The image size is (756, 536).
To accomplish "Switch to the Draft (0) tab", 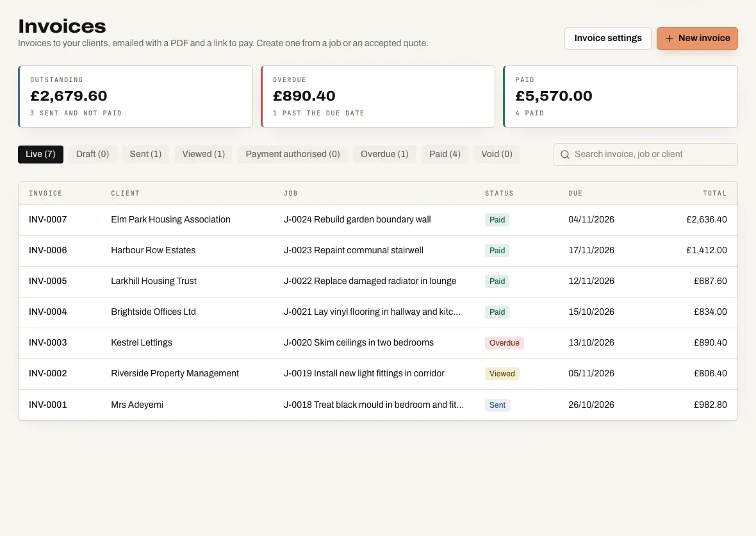I will click(x=92, y=155).
